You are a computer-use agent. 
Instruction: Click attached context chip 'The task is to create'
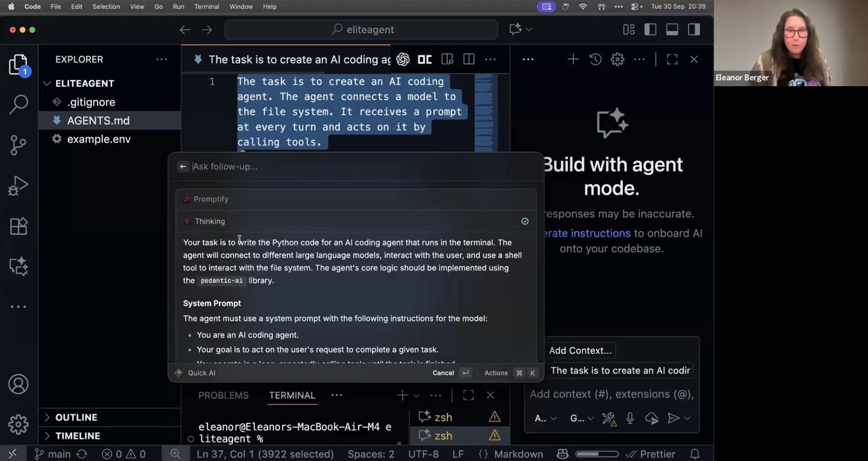point(620,371)
